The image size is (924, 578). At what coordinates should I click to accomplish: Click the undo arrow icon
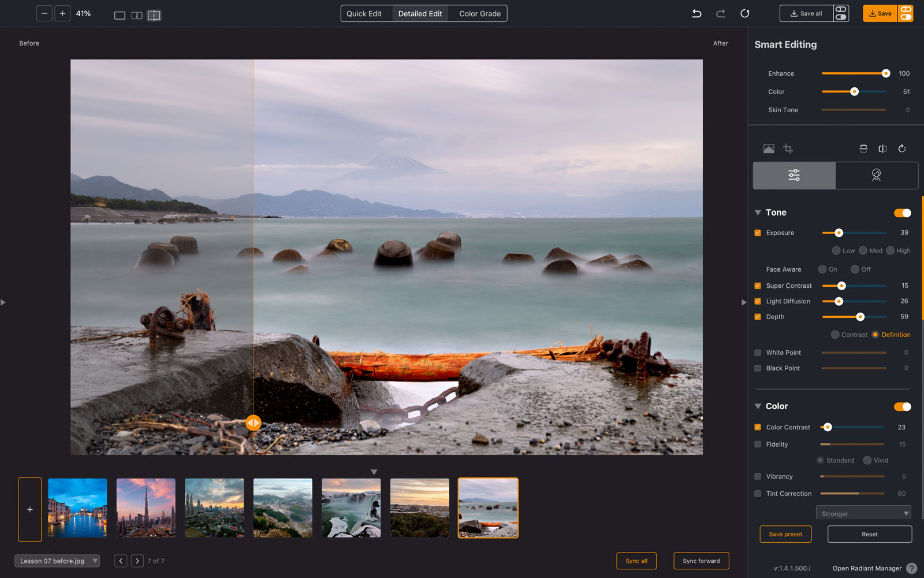pyautogui.click(x=696, y=13)
